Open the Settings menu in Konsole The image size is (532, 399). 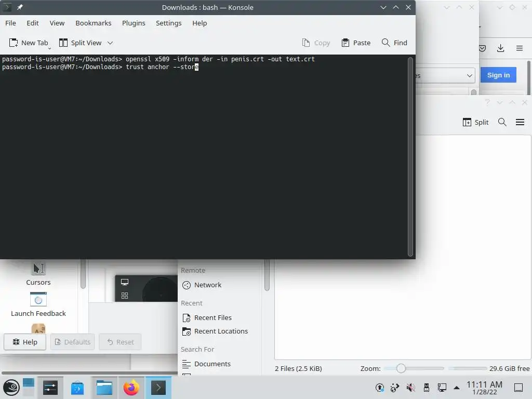(169, 23)
